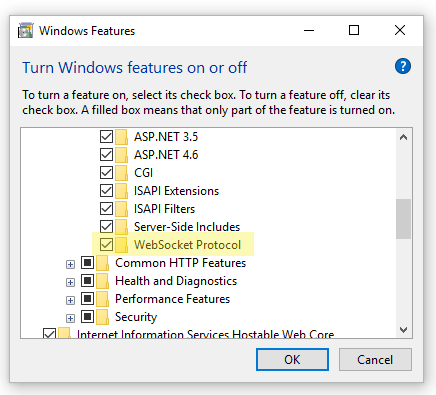Open the help question mark icon

403,66
